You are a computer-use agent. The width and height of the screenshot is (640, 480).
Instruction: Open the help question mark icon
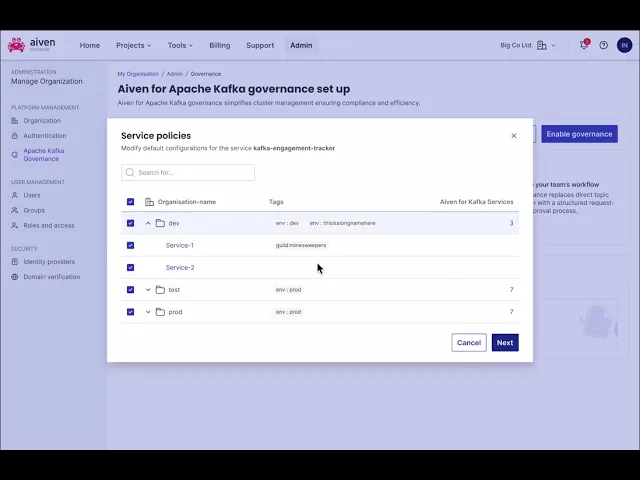point(603,45)
